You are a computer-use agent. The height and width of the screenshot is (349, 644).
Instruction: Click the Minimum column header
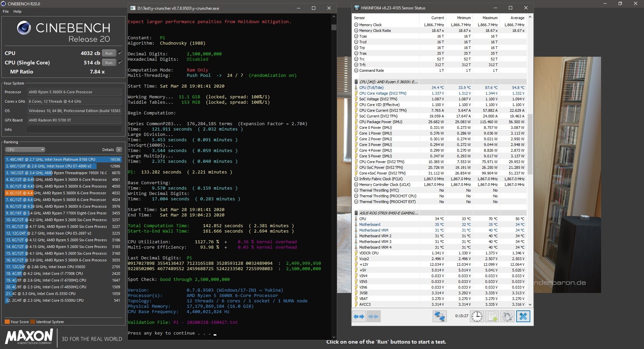click(x=459, y=18)
